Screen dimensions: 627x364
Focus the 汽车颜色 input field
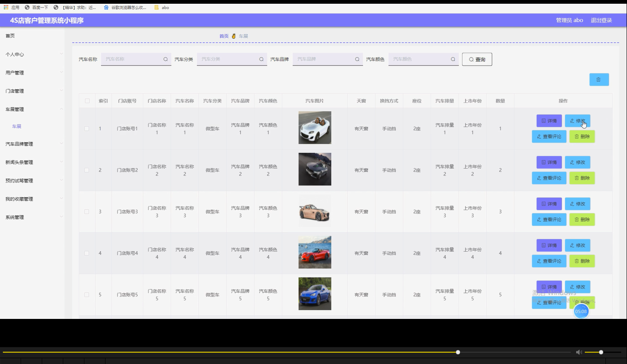tap(424, 59)
